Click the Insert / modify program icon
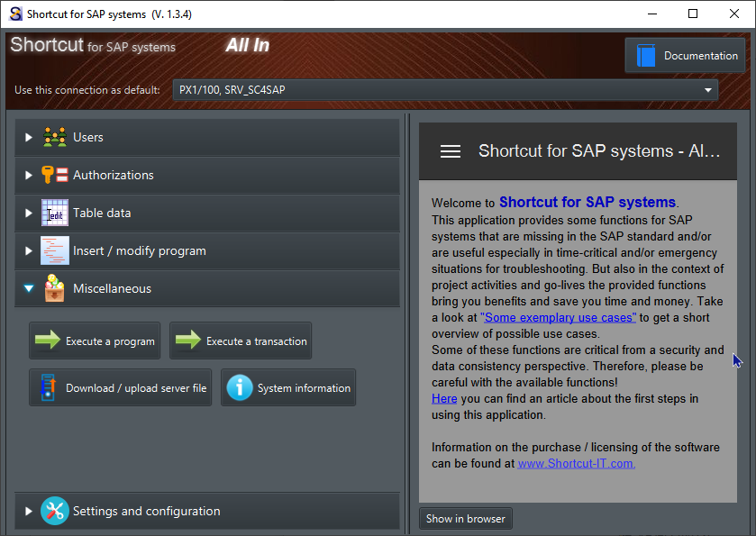 (55, 251)
